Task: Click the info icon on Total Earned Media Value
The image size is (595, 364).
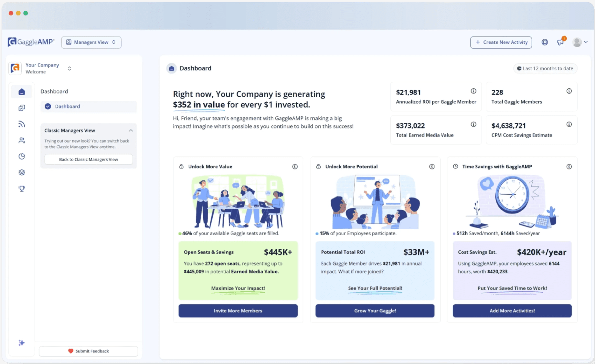Action: click(x=474, y=124)
